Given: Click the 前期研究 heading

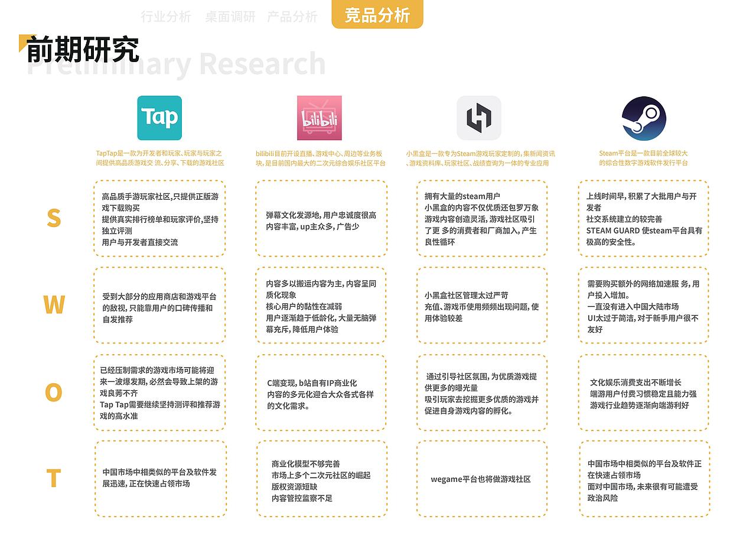Looking at the screenshot, I should (83, 50).
